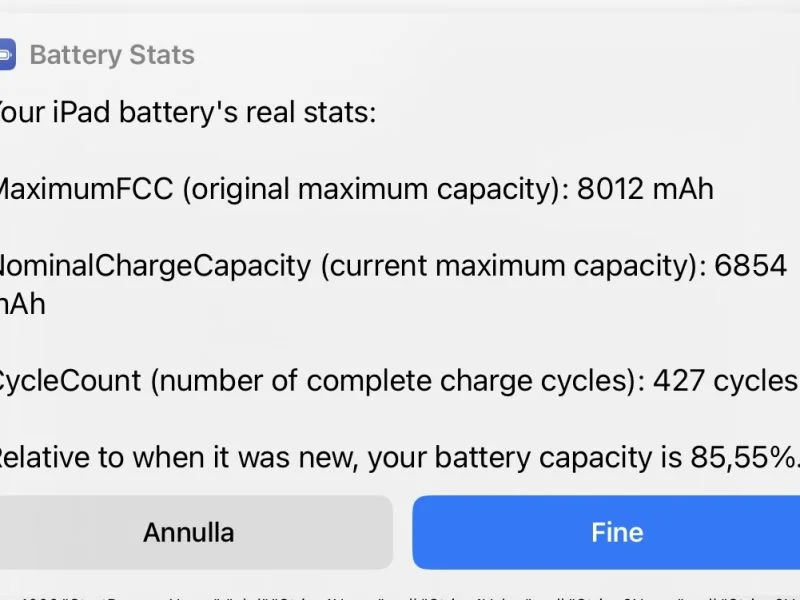Click the tiny code text below the dialog
The image size is (800, 600).
400,592
